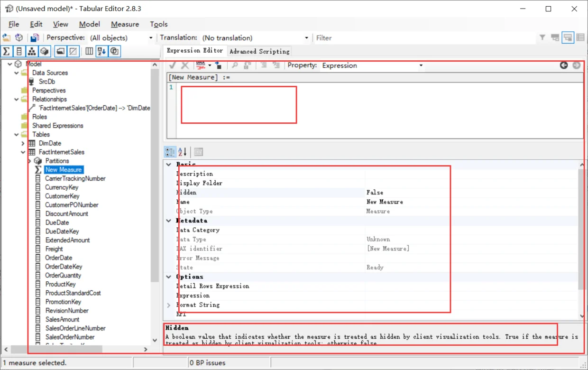This screenshot has width=588, height=370.
Task: Toggle the show columns button
Action: (x=19, y=51)
